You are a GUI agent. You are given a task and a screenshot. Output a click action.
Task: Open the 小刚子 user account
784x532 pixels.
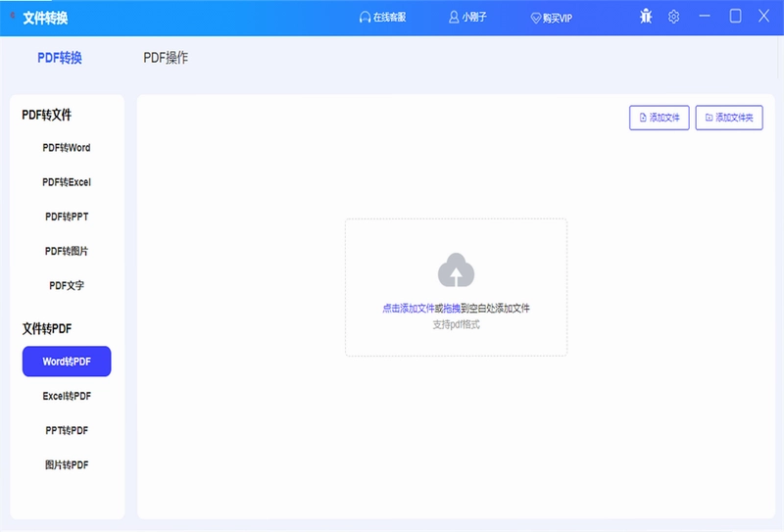point(467,18)
